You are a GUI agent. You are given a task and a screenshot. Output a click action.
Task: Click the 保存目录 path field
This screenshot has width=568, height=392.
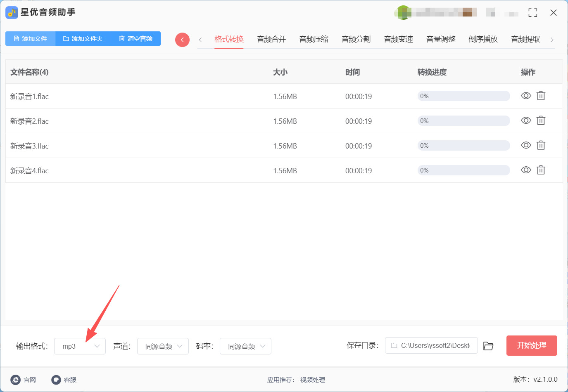click(x=431, y=346)
